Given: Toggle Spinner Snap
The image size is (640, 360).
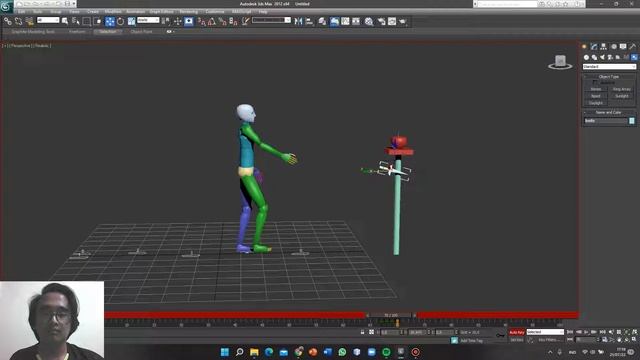Looking at the screenshot, I should click(233, 21).
